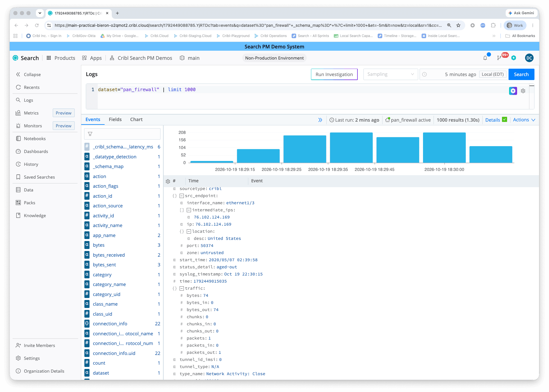Open the notifications bell
The width and height of the screenshot is (549, 392).
point(485,58)
